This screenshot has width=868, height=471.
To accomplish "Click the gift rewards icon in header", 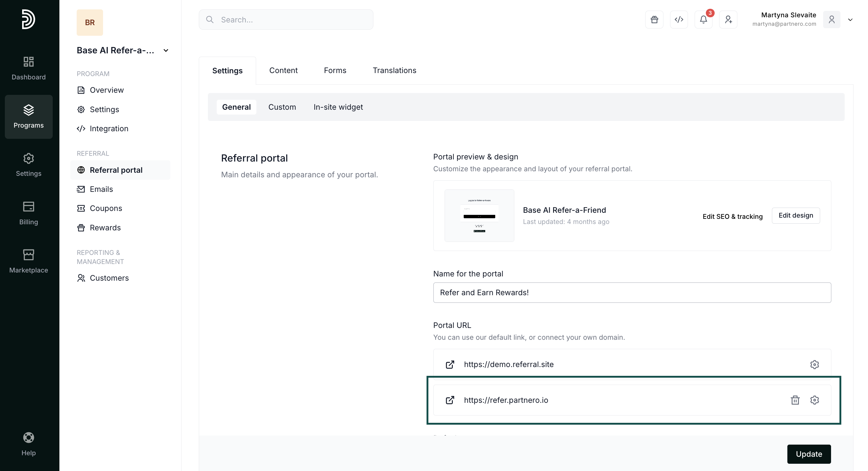I will 654,19.
